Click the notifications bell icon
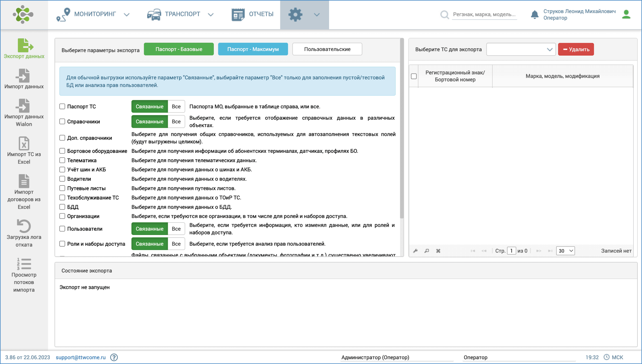The width and height of the screenshot is (642, 364). tap(534, 14)
